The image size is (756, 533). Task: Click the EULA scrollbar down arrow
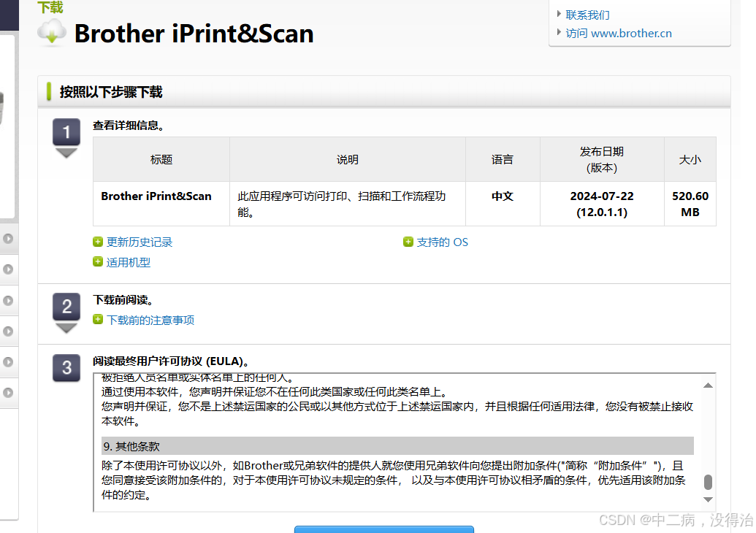pyautogui.click(x=708, y=499)
